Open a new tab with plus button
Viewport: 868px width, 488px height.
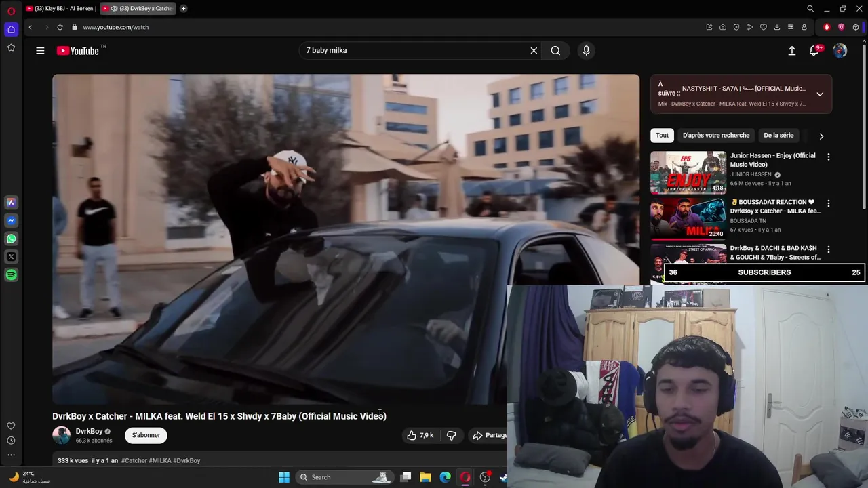pos(183,9)
